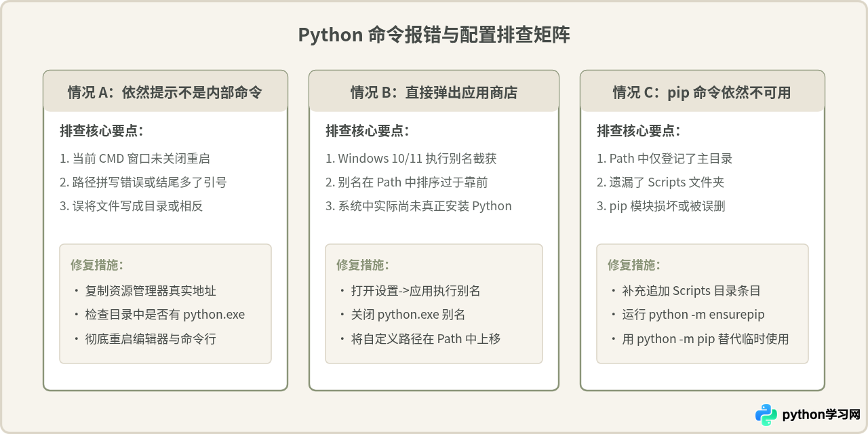Click '修复措施：' in the 情况 B card
Image resolution: width=868 pixels, height=434 pixels.
click(x=363, y=264)
